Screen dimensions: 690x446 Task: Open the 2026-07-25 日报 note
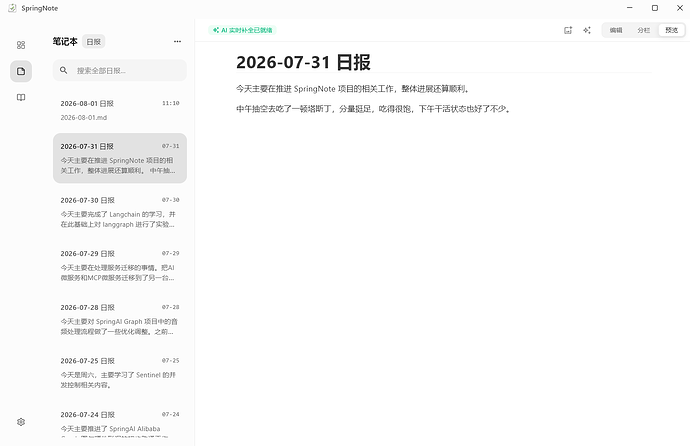(120, 373)
